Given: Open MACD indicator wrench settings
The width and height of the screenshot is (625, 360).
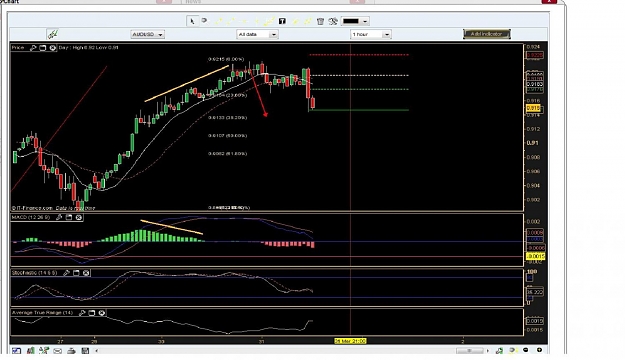Looking at the screenshot, I should point(59,217).
